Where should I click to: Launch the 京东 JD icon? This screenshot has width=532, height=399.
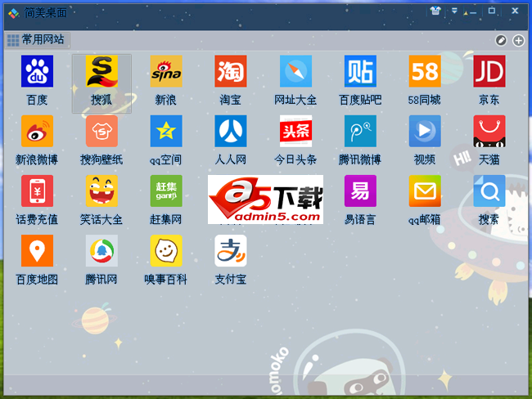click(489, 71)
